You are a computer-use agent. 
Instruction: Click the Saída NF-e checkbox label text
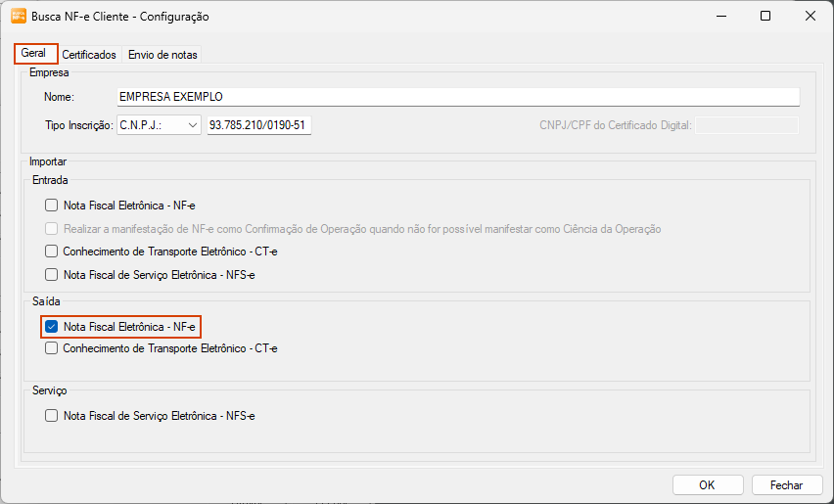(129, 326)
